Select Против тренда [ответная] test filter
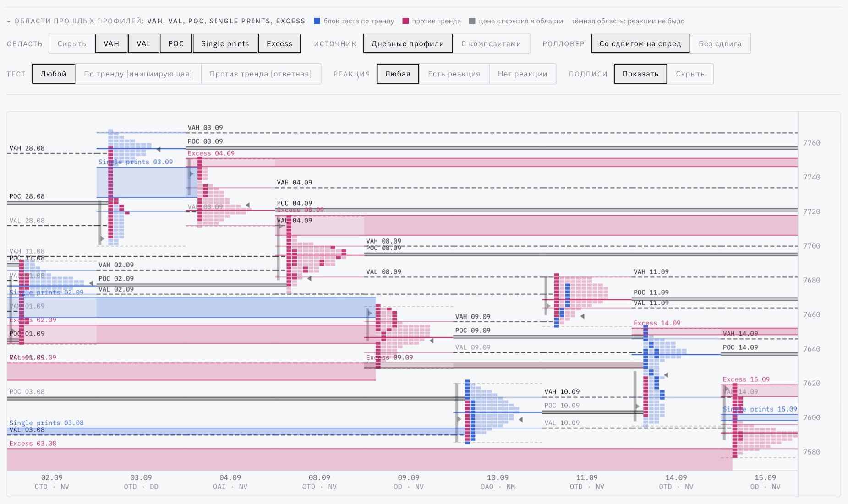 click(x=261, y=74)
